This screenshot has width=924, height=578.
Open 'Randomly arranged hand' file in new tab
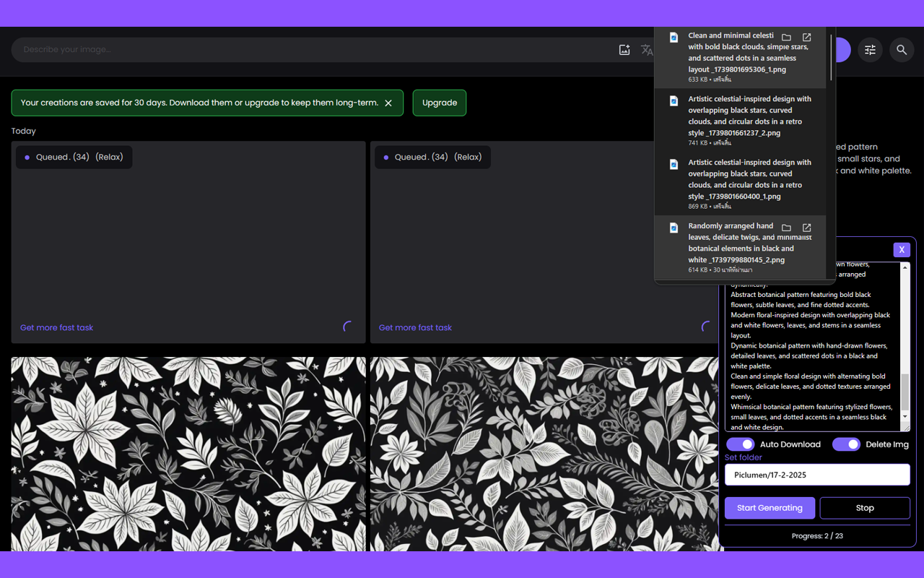(806, 228)
